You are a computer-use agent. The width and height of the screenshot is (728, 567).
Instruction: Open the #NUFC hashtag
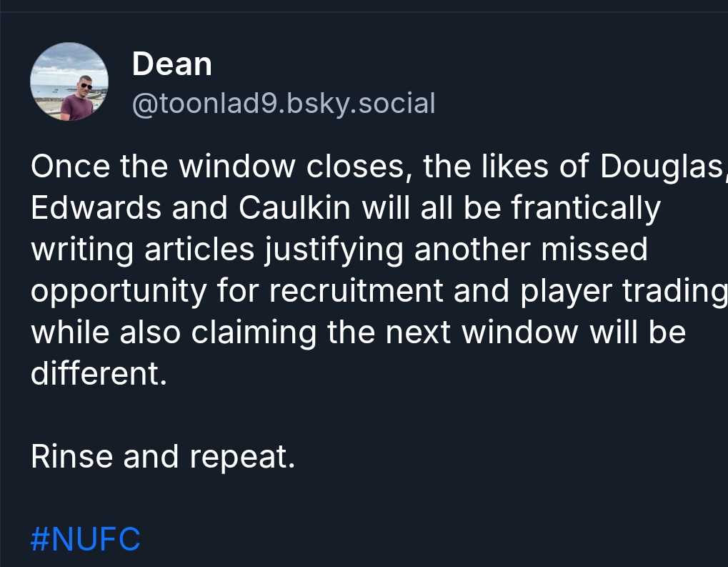(x=85, y=538)
